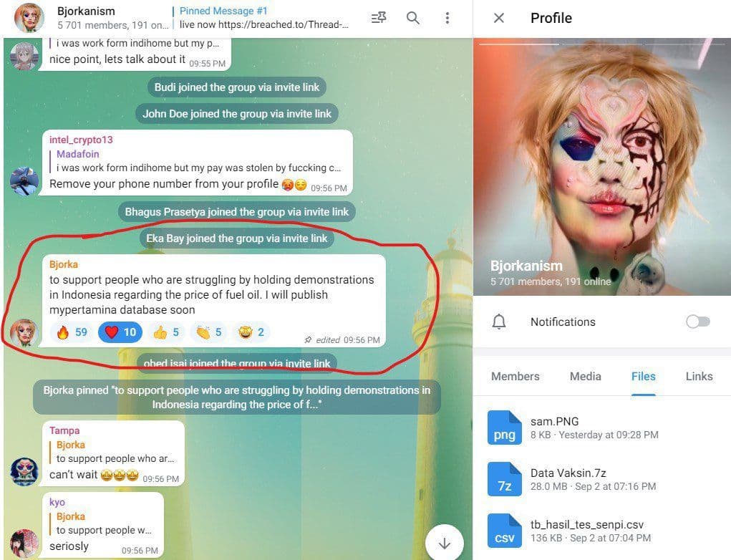Switch to the Members tab
This screenshot has width=731, height=560.
click(515, 376)
